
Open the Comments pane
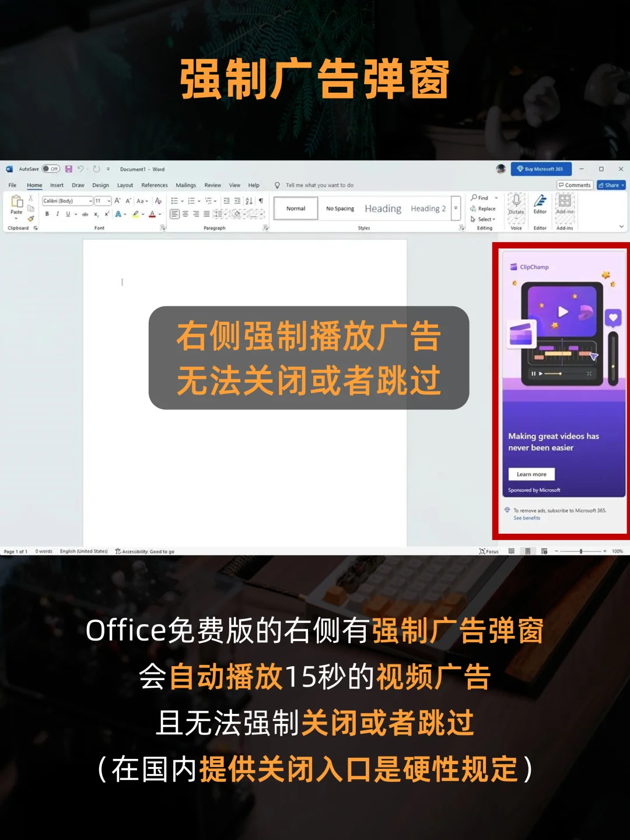coord(575,185)
